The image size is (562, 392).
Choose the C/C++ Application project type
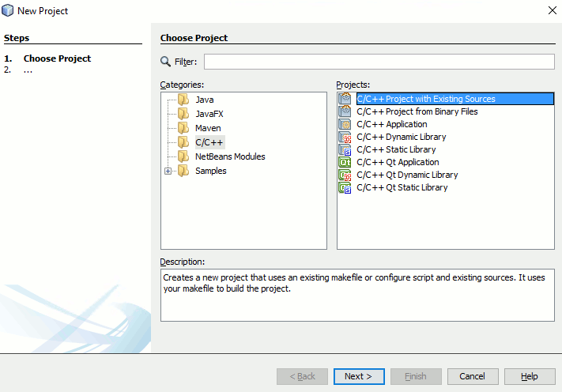[392, 124]
